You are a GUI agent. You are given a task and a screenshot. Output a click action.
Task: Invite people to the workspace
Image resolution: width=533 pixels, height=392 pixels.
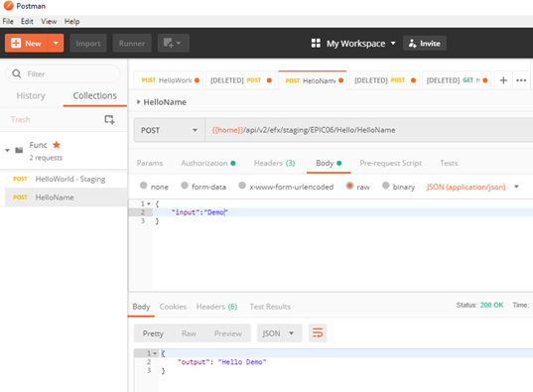click(x=425, y=44)
